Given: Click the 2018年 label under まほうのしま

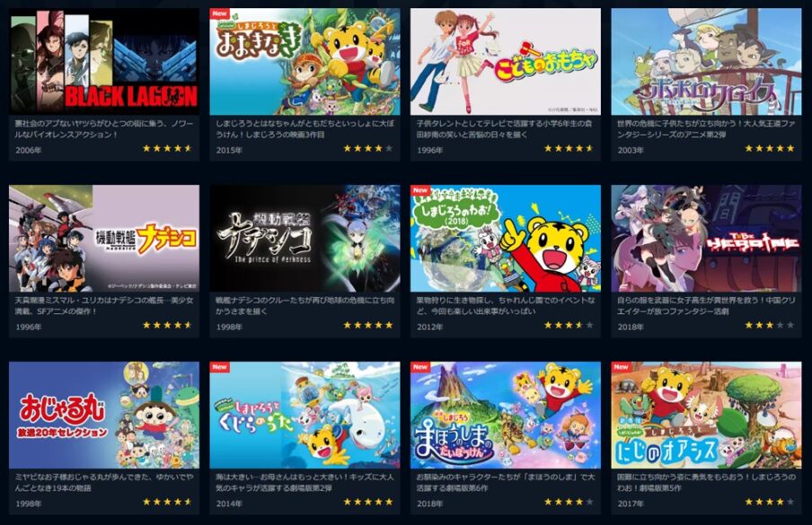Looking at the screenshot, I should (430, 503).
